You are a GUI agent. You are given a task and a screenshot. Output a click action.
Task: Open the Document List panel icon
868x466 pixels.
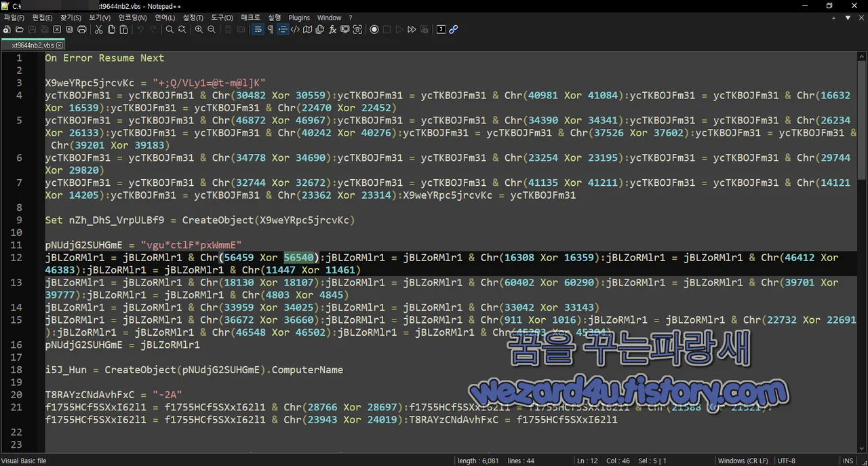tap(320, 30)
